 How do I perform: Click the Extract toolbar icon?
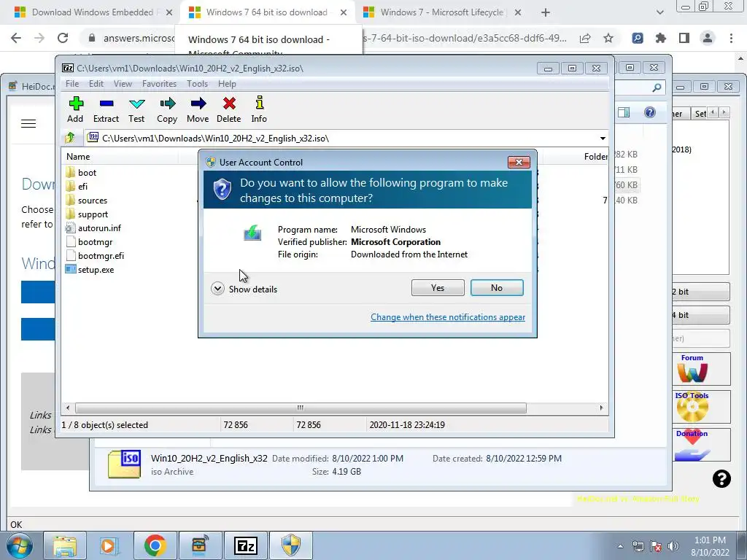coord(106,109)
